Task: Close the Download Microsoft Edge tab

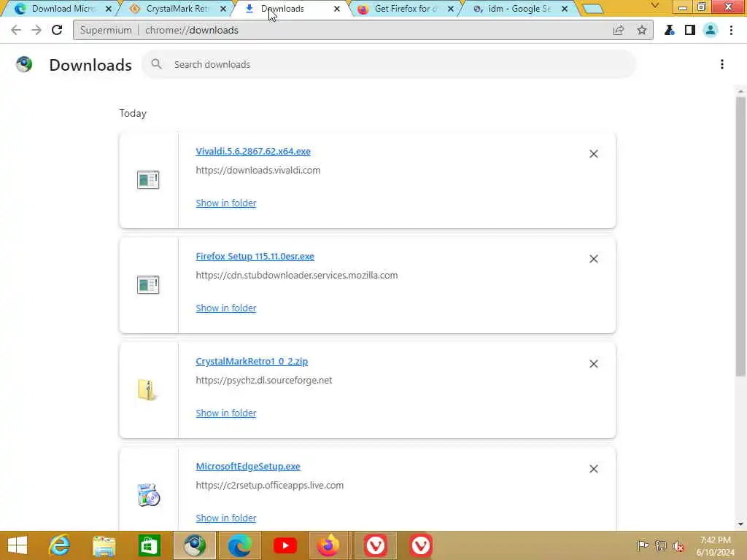Action: point(109,9)
